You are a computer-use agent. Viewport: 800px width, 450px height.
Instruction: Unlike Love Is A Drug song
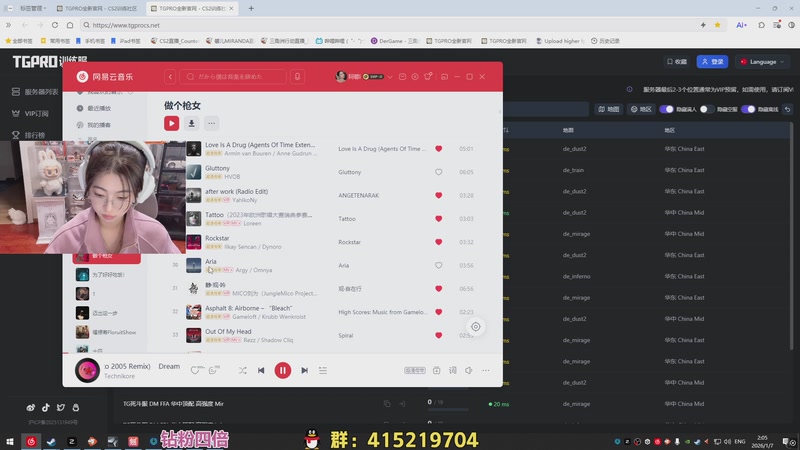coord(438,148)
